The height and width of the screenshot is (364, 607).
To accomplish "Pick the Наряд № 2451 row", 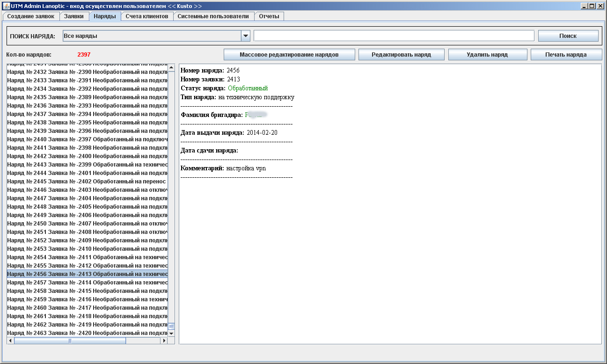I will click(x=88, y=232).
